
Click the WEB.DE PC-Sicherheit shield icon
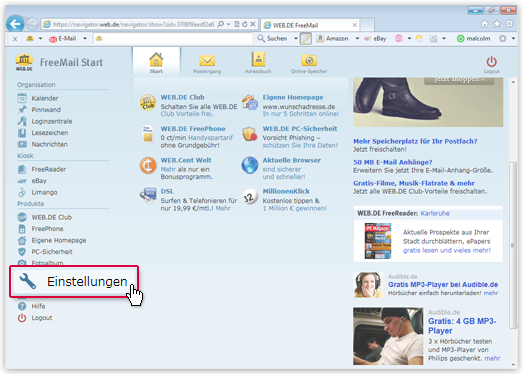tap(250, 133)
